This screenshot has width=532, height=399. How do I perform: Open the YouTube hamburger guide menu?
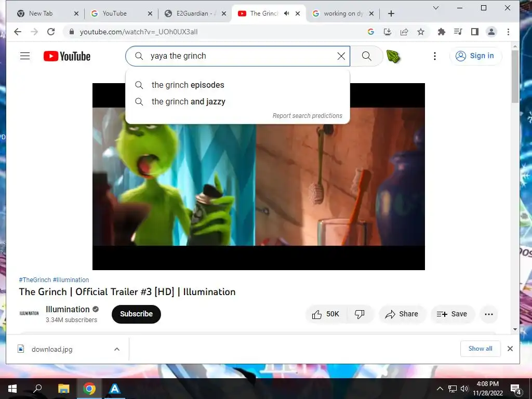pyautogui.click(x=25, y=56)
